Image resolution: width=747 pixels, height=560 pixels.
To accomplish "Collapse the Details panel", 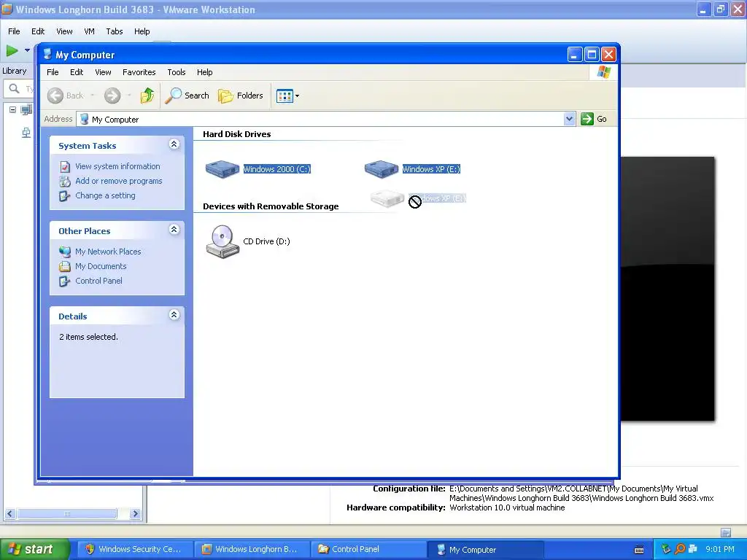I will [174, 315].
